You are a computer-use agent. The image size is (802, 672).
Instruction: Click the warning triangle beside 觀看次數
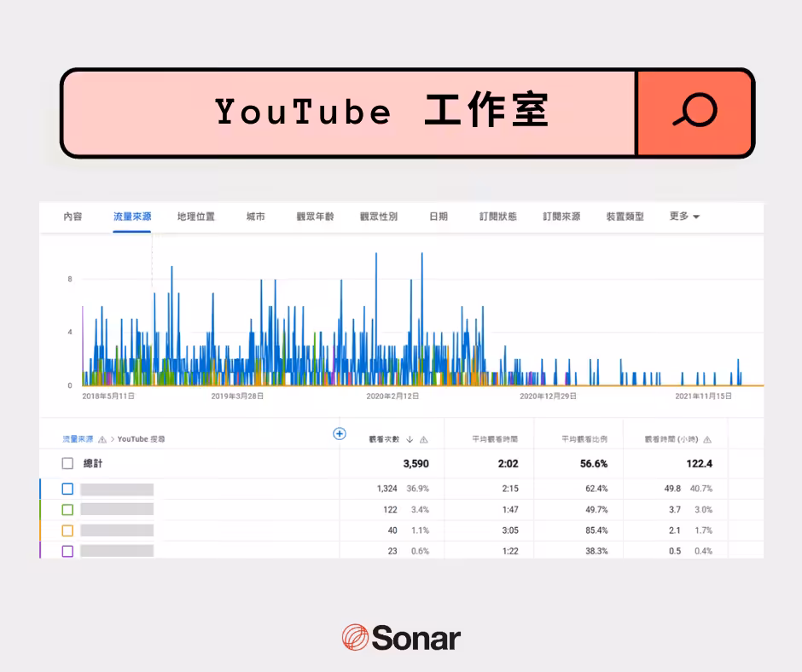pos(423,439)
